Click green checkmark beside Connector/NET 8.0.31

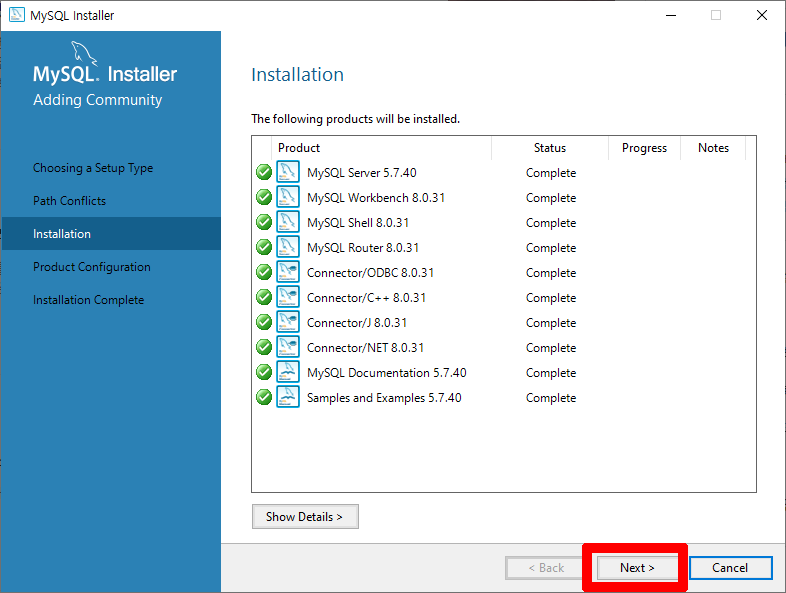click(264, 347)
